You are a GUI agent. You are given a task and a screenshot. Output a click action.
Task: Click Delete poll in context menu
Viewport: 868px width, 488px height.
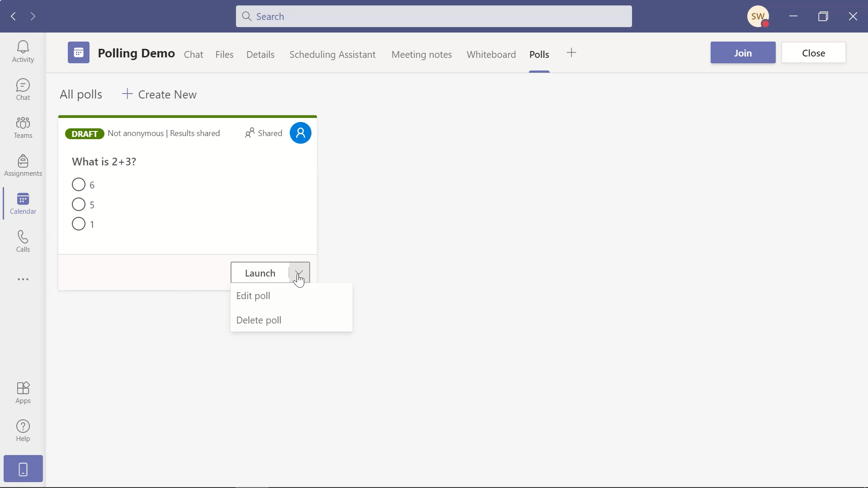(259, 320)
